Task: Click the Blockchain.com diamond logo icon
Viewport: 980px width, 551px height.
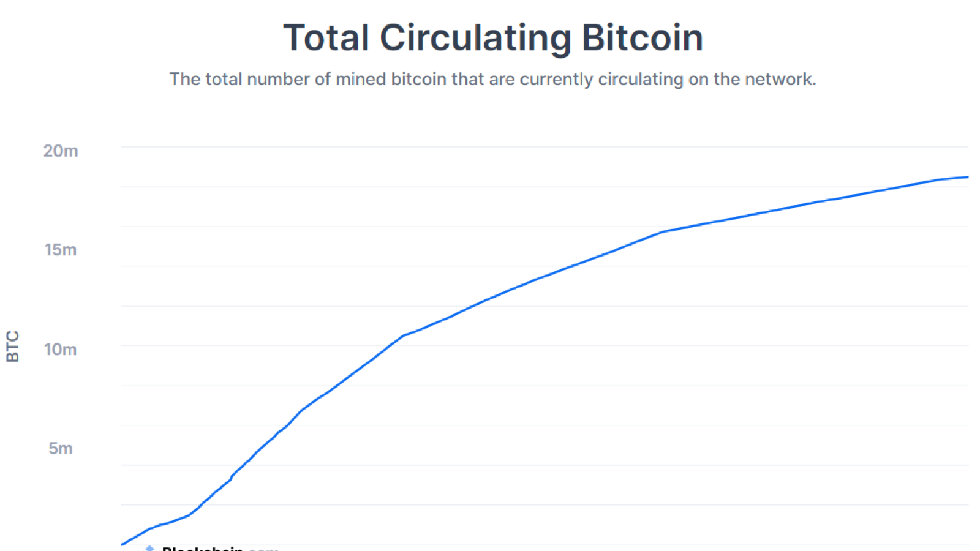Action: (x=149, y=548)
